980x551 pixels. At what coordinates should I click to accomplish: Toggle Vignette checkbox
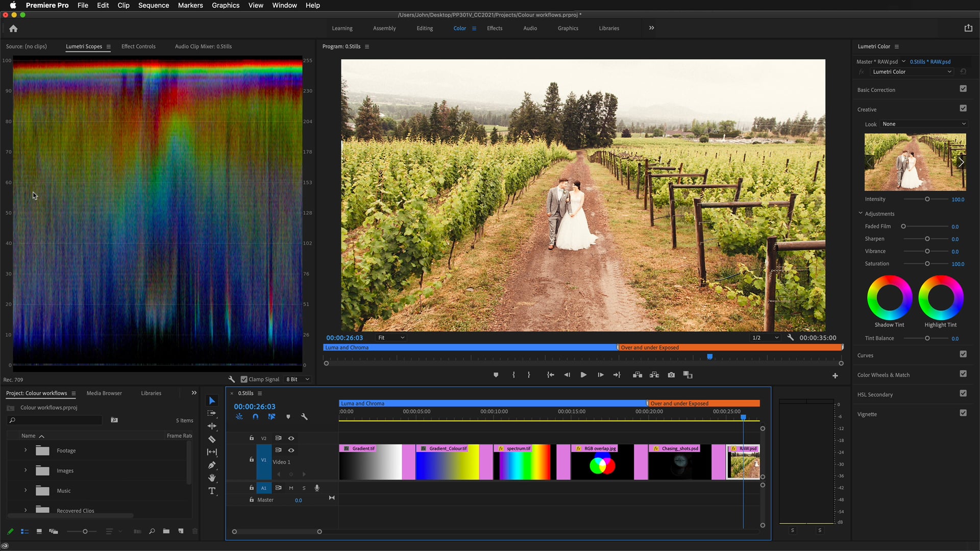click(x=963, y=413)
